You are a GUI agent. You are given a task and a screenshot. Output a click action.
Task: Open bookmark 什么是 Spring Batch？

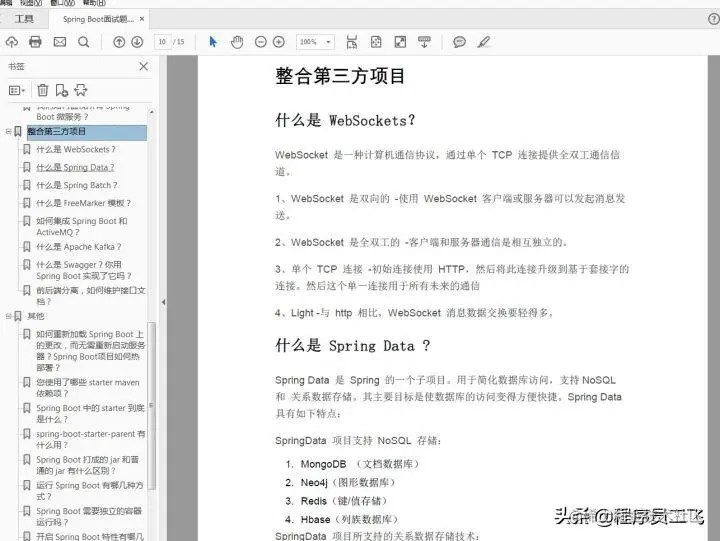coord(77,185)
